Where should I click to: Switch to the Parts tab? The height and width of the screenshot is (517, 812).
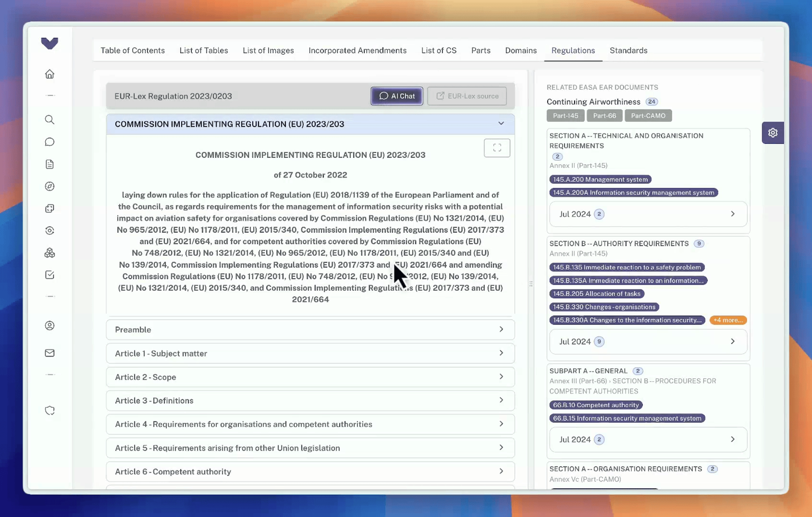481,50
